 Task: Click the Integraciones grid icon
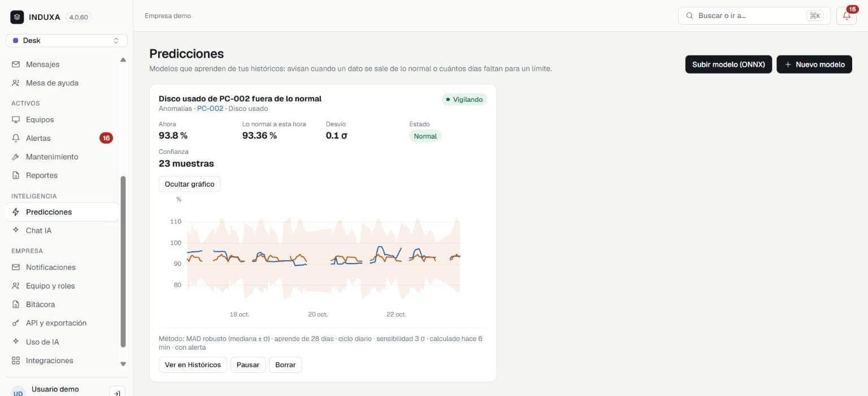(x=16, y=360)
